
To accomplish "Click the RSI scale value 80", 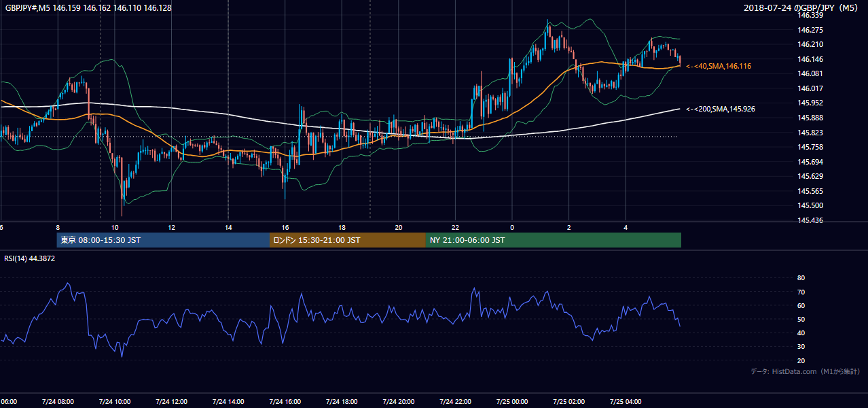I will tap(801, 278).
